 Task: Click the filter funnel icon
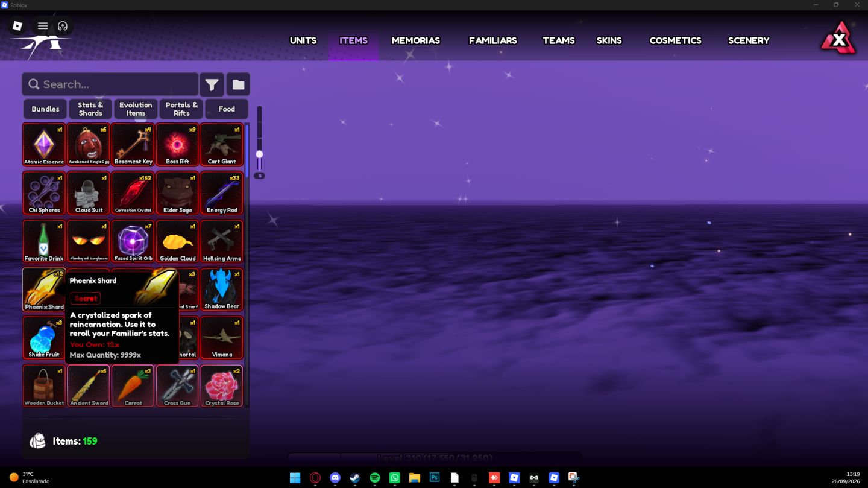[x=212, y=84]
